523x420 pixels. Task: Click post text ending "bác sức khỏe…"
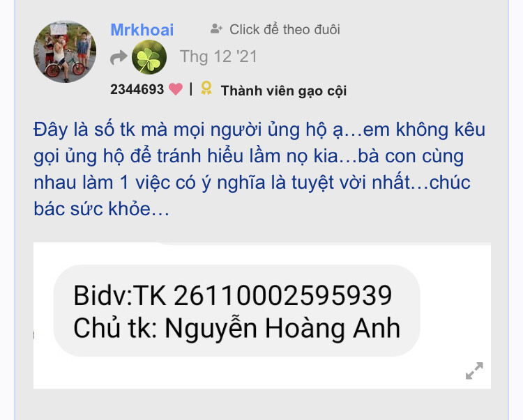pos(101,209)
